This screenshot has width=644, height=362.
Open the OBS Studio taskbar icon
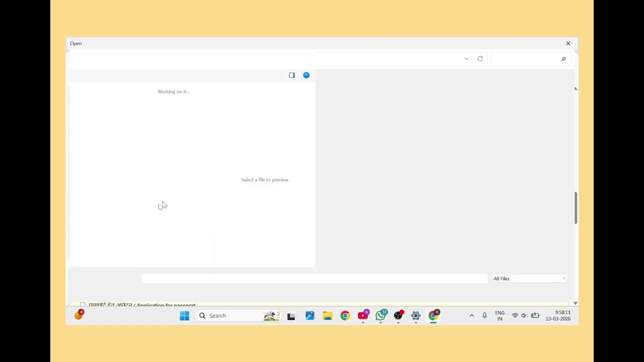(x=398, y=315)
